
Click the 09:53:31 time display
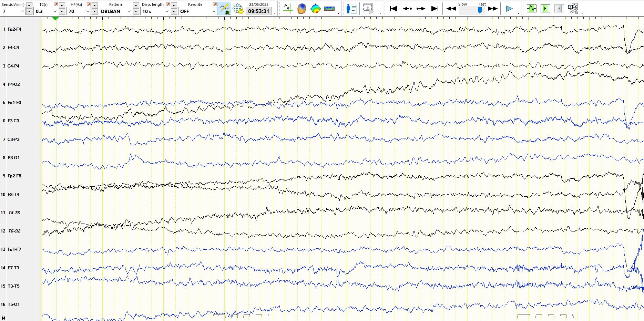pyautogui.click(x=259, y=11)
